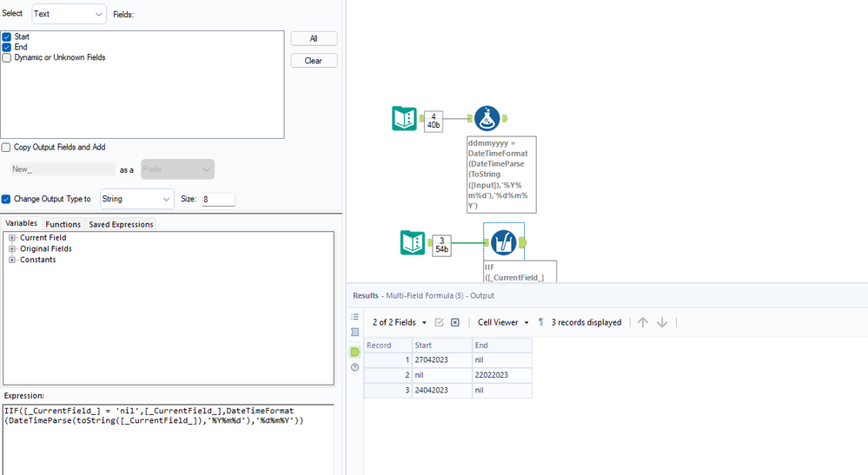Viewport: 868px width, 475px height.
Task: Show the results metadata view icon
Action: click(x=354, y=333)
